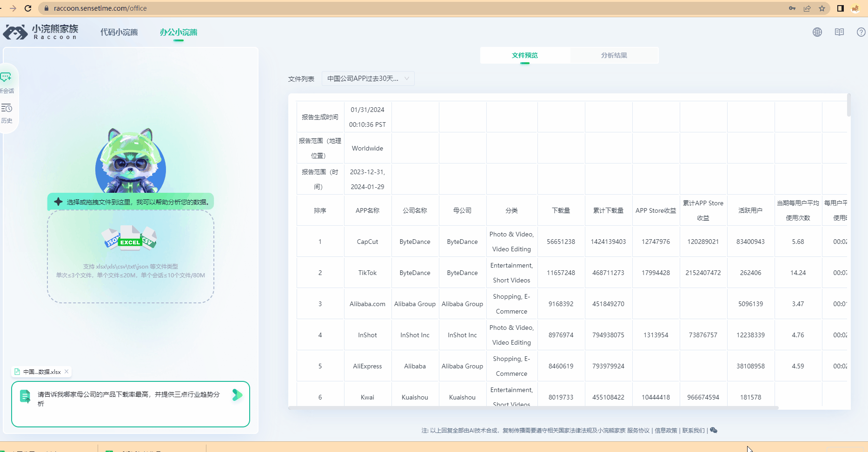Click the attach file icon in prompt box

[x=25, y=396]
